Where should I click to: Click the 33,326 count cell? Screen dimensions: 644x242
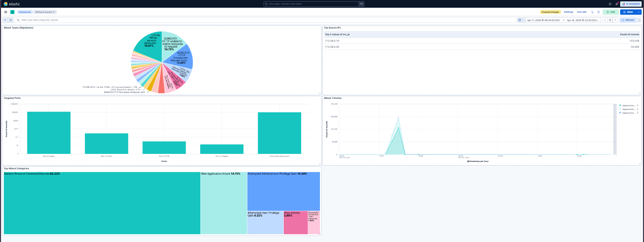[635, 47]
